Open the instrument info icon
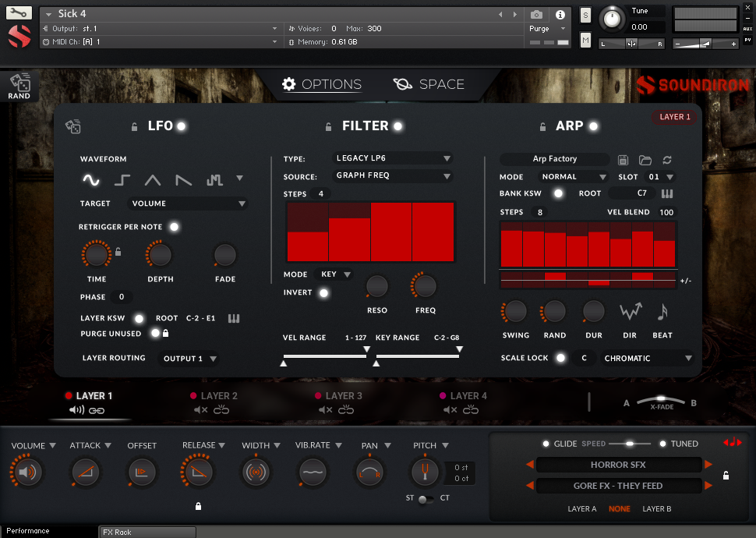The height and width of the screenshot is (538, 756). 560,15
